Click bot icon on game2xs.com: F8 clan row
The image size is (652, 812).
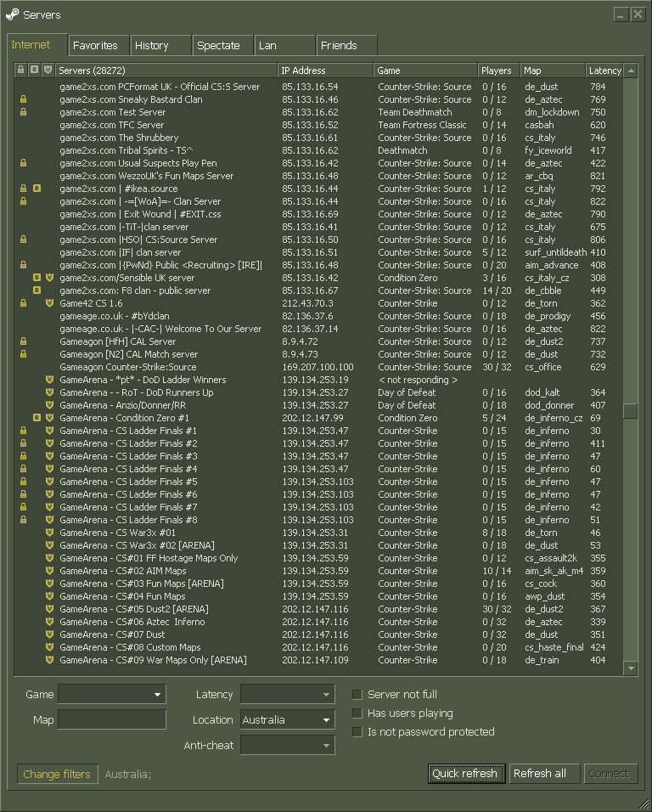click(x=37, y=290)
